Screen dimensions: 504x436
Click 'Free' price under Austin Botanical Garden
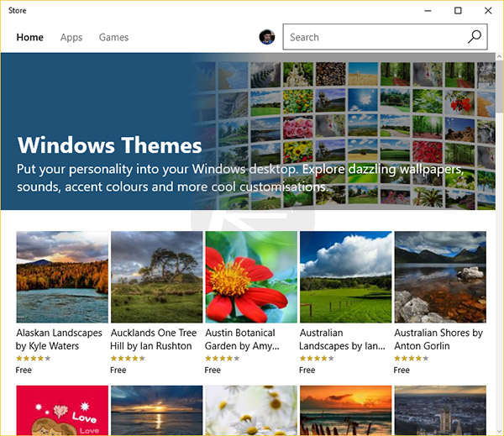pyautogui.click(x=213, y=370)
